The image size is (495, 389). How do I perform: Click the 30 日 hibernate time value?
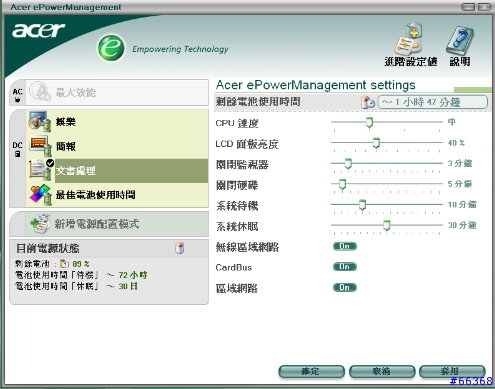point(128,286)
